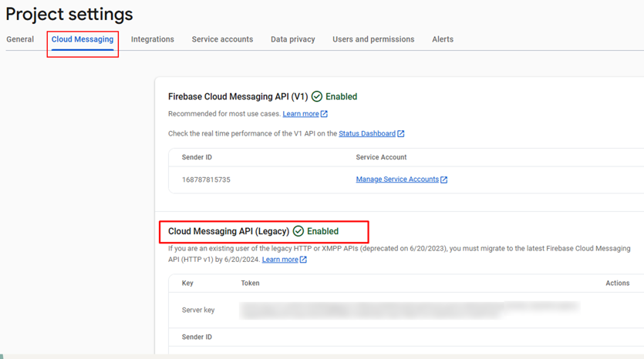Screen dimensions: 644x359
Task: Click Enabled status text for Legacy API
Action: (323, 231)
